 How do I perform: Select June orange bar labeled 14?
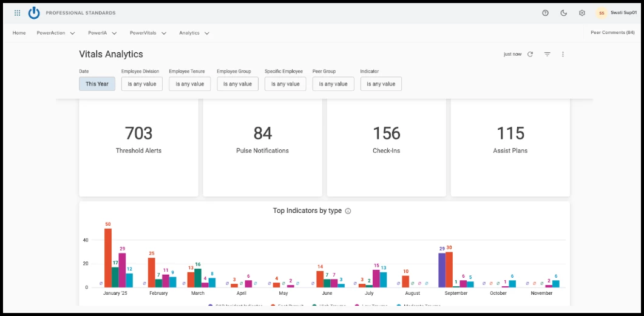pyautogui.click(x=320, y=279)
